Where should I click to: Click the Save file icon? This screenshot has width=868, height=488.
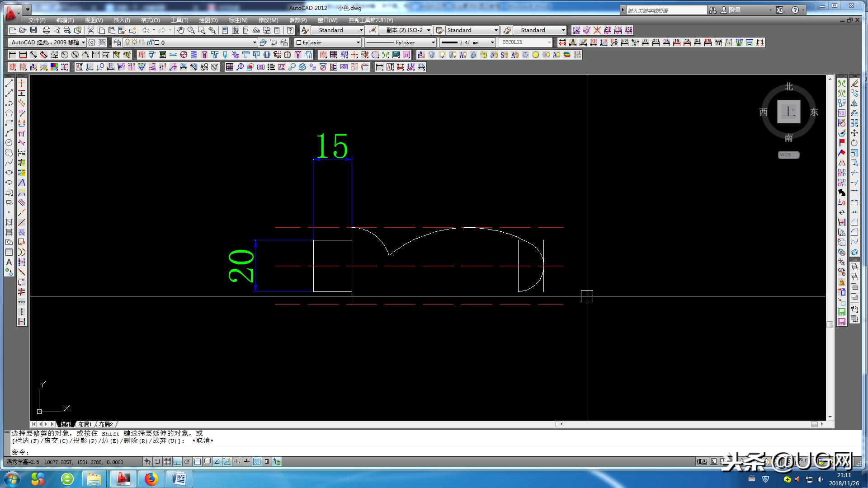33,30
